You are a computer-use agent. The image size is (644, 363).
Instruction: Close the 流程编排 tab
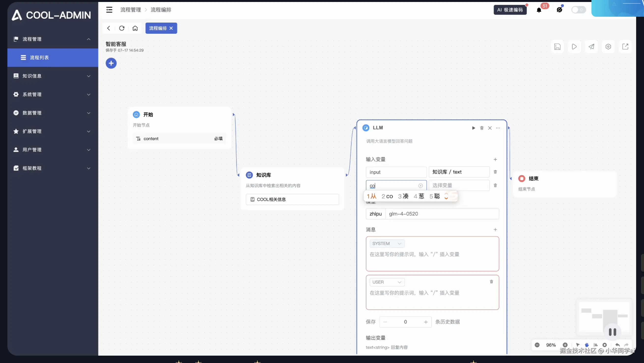171,28
